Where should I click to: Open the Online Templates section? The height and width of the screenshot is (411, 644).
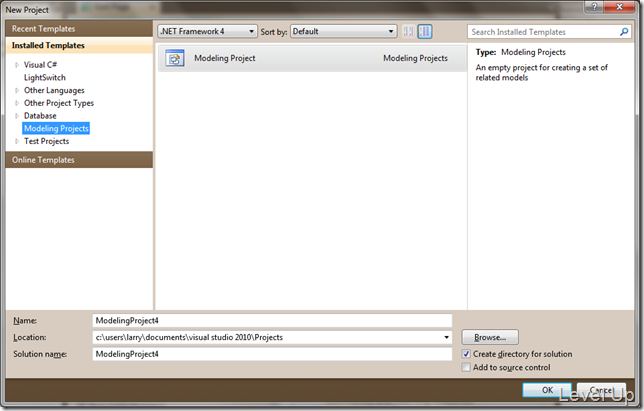tap(79, 160)
